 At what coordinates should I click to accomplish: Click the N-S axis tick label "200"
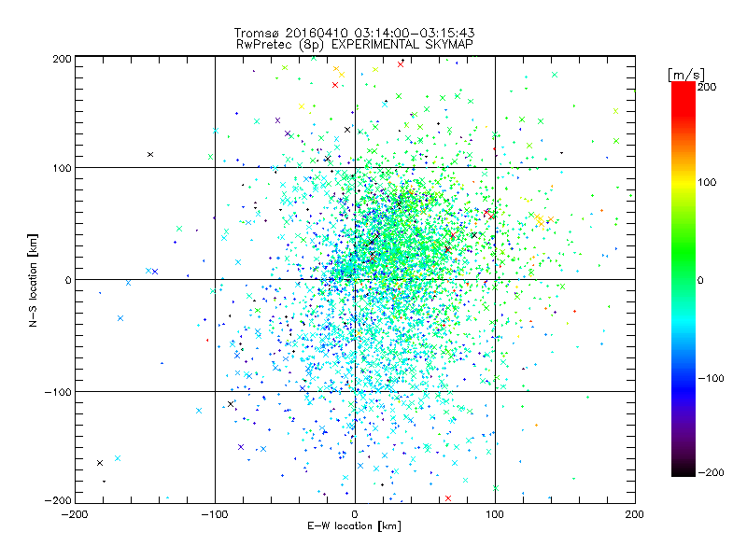62,59
